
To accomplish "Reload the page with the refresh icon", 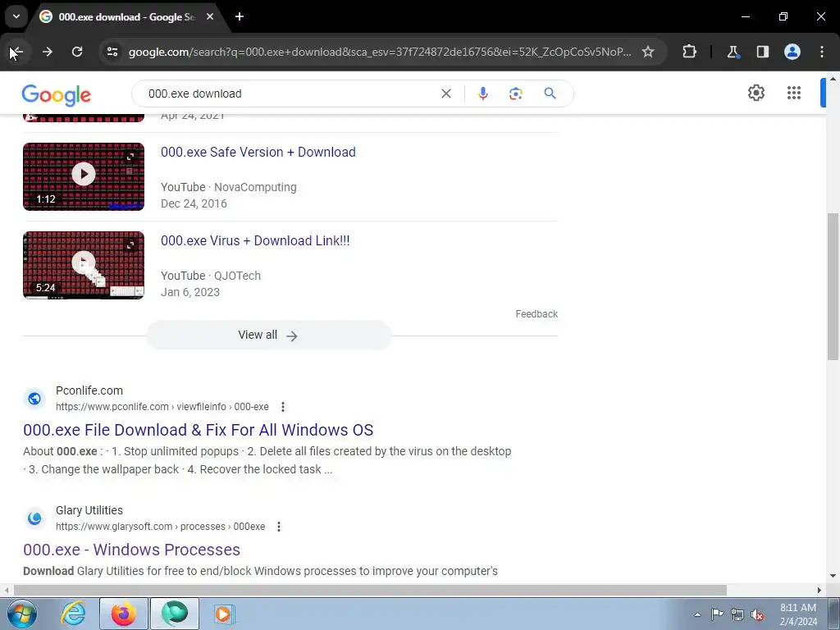I will pyautogui.click(x=77, y=52).
